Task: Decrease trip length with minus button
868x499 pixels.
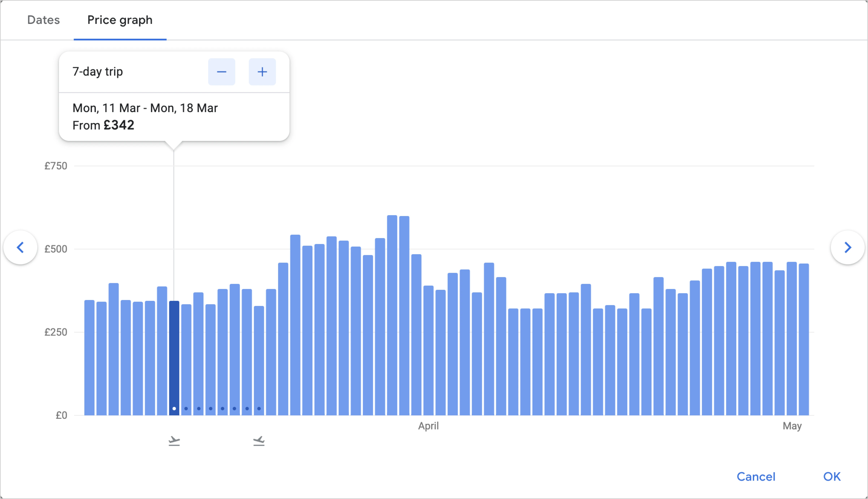Action: (x=222, y=72)
